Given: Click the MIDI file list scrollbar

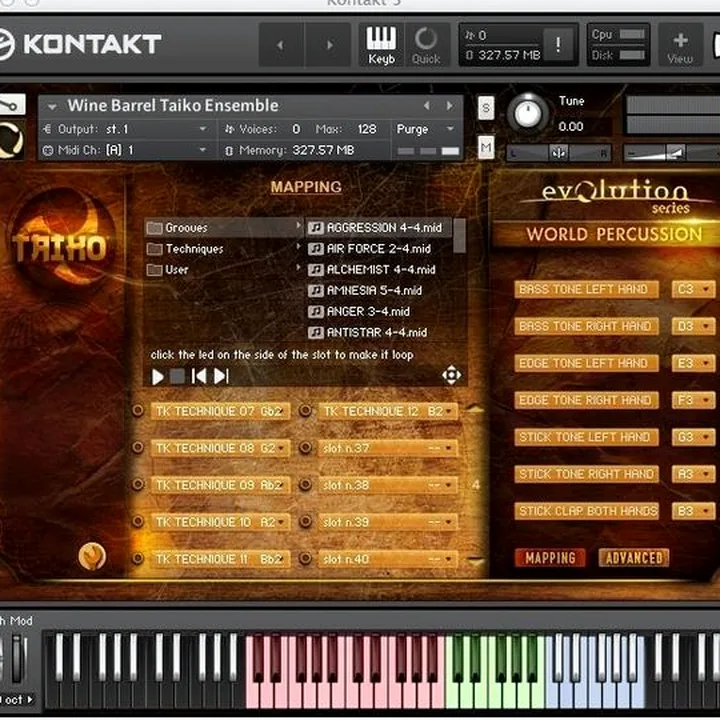Looking at the screenshot, I should (x=460, y=236).
